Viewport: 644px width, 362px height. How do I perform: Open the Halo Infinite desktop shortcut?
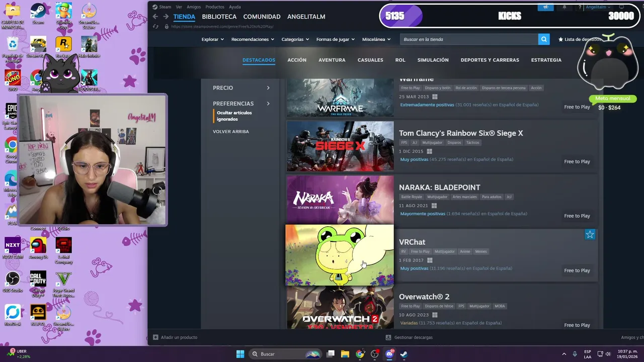click(89, 47)
